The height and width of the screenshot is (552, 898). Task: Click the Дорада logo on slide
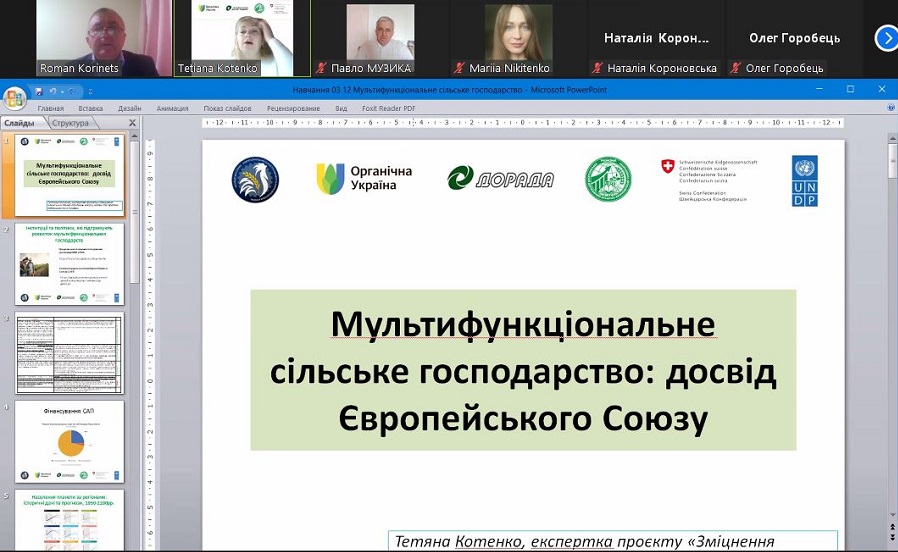501,179
